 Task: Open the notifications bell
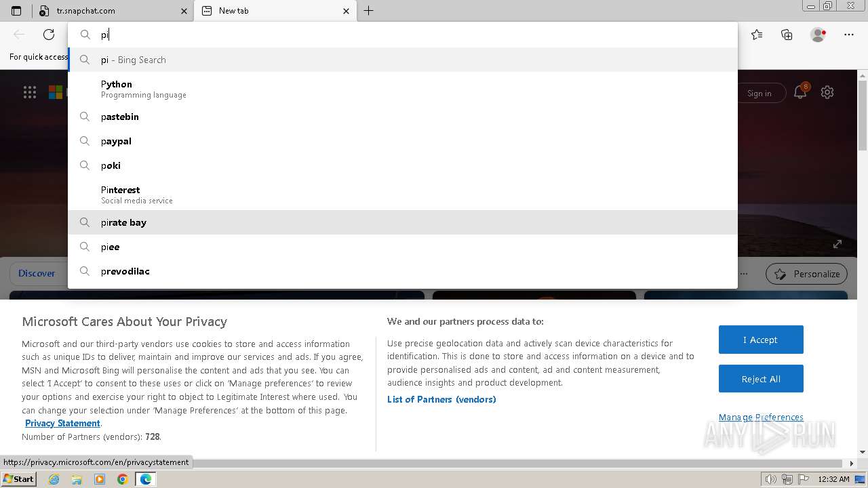[801, 92]
